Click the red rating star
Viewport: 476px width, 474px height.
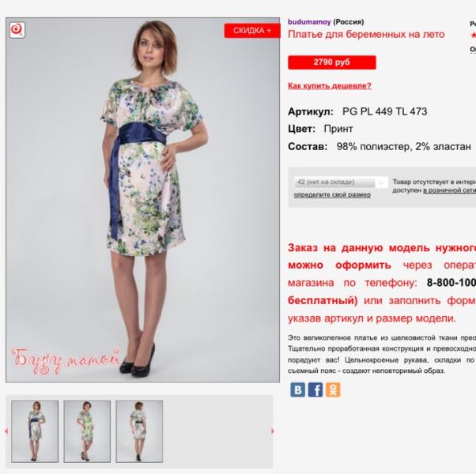(x=473, y=36)
